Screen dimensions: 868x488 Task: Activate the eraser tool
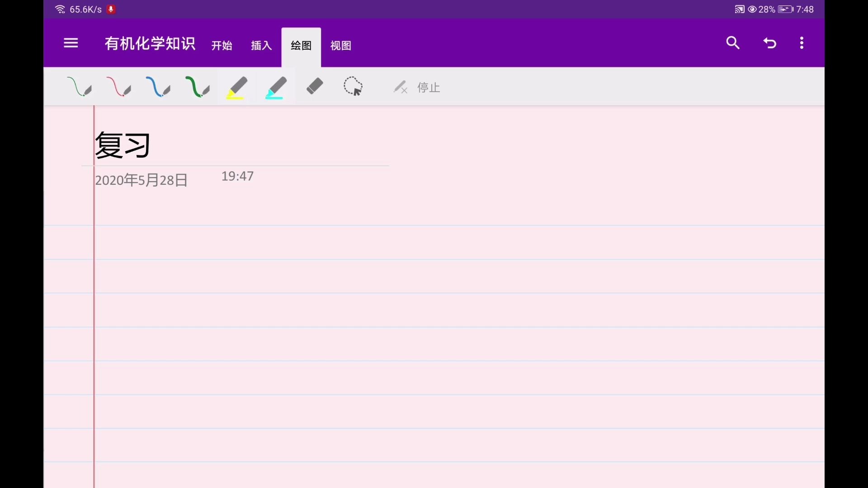click(315, 86)
